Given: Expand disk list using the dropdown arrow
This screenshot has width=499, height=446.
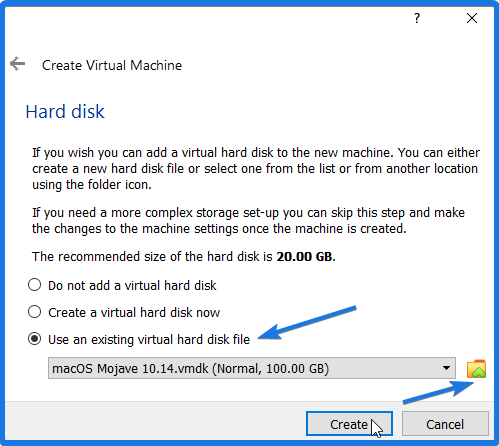Looking at the screenshot, I should [x=446, y=368].
